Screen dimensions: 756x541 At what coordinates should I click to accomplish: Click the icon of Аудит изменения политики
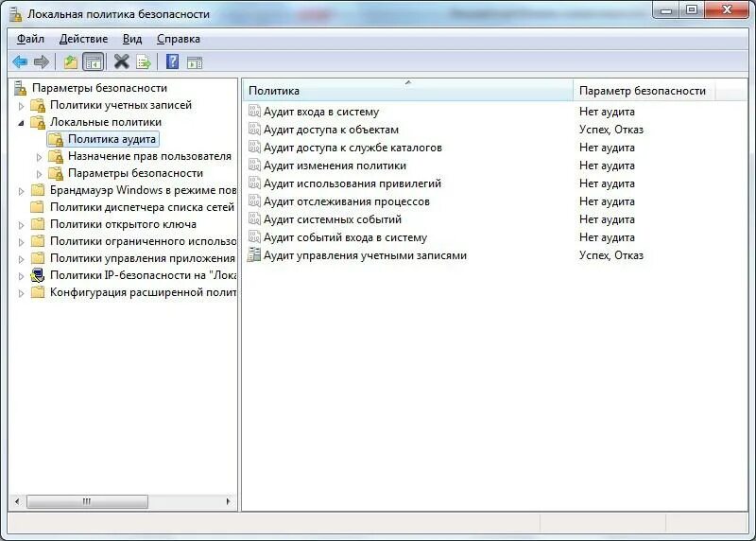tap(254, 166)
